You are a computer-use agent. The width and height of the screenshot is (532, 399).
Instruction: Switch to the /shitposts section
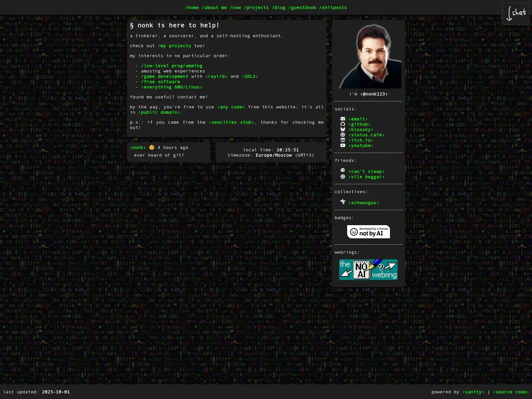[332, 7]
